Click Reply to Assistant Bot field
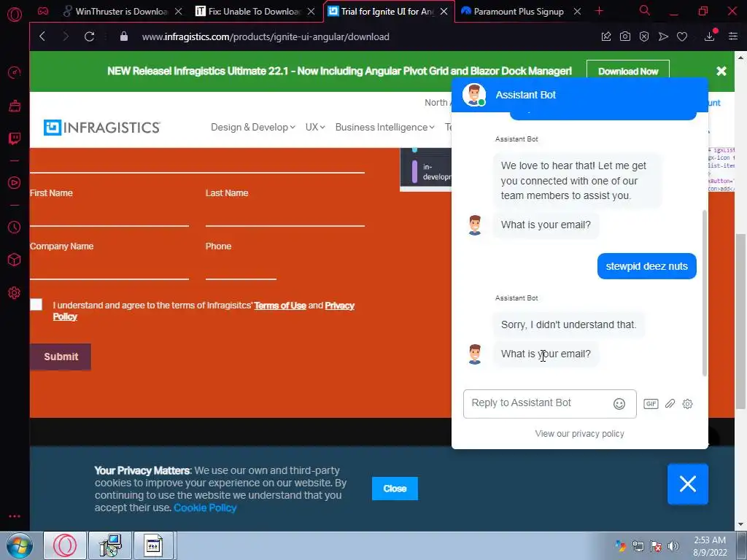Viewport: 747px width, 560px height. tap(549, 404)
